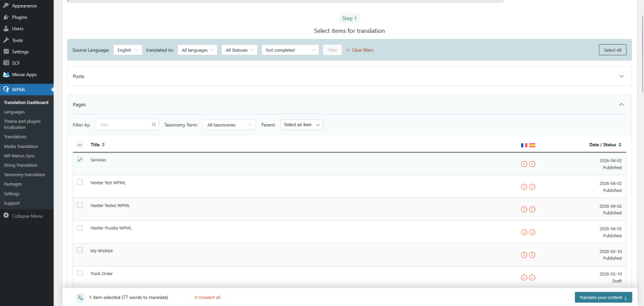Click Translate your content button
This screenshot has height=306, width=644.
[603, 297]
